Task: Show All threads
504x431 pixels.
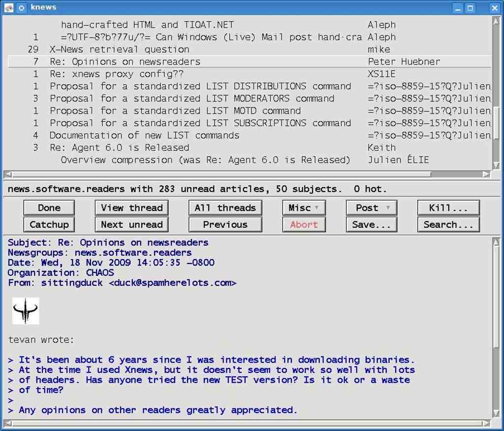Action: 225,208
